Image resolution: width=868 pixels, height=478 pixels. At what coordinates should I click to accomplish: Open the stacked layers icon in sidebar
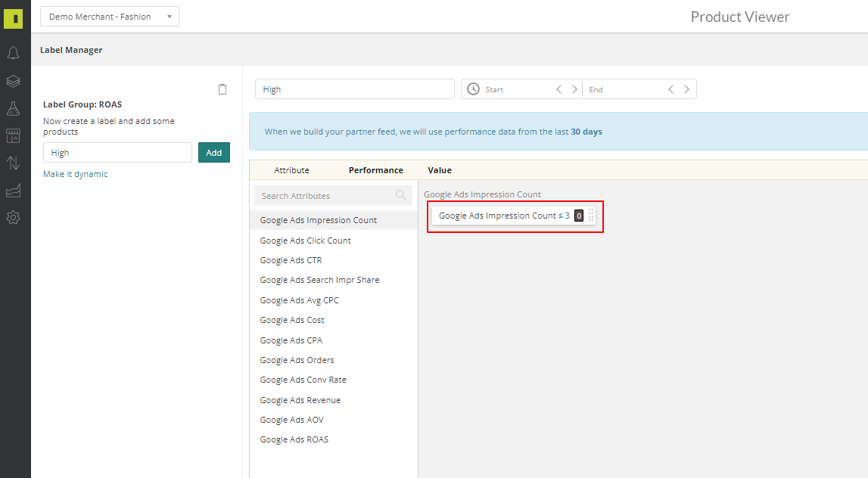(14, 82)
